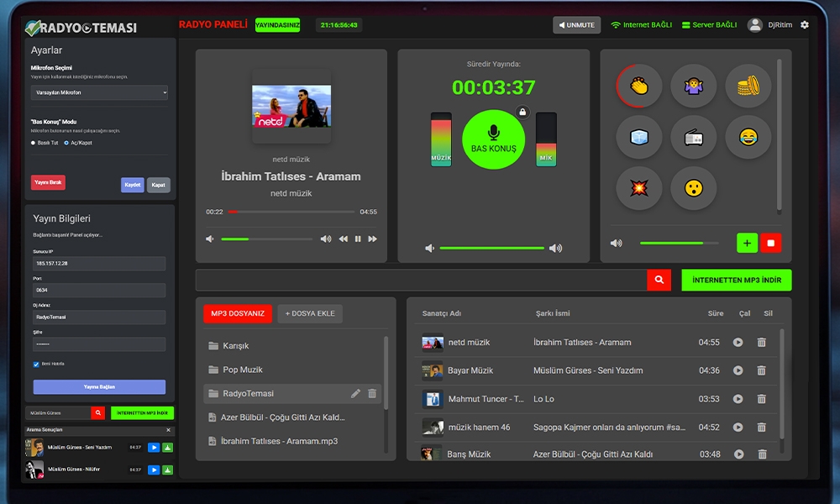Open the Varsayılan Mikrofon dropdown
The image size is (840, 504).
click(99, 92)
